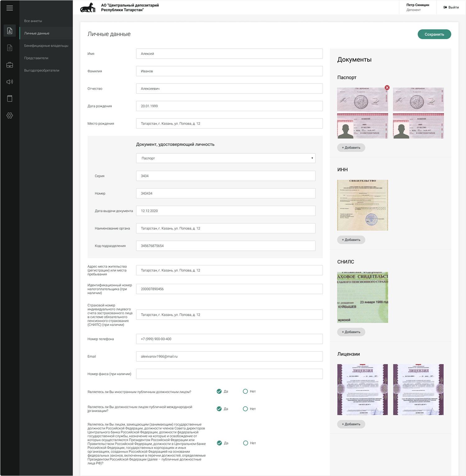Expand the 'Паспорт' document type dropdown
Image resolution: width=466 pixels, height=476 pixels.
pyautogui.click(x=226, y=158)
